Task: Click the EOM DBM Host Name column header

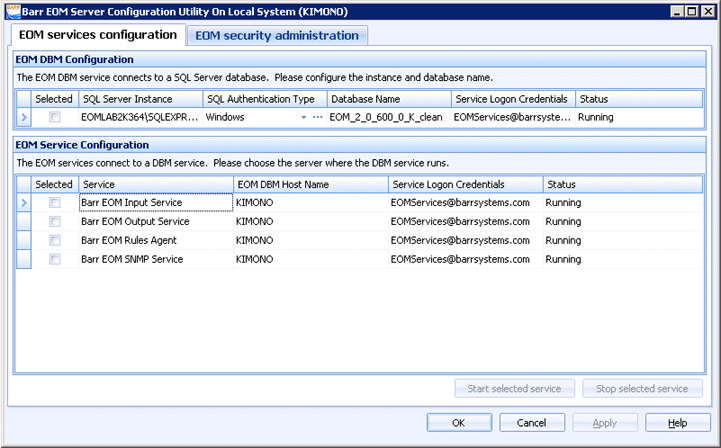Action: (311, 184)
